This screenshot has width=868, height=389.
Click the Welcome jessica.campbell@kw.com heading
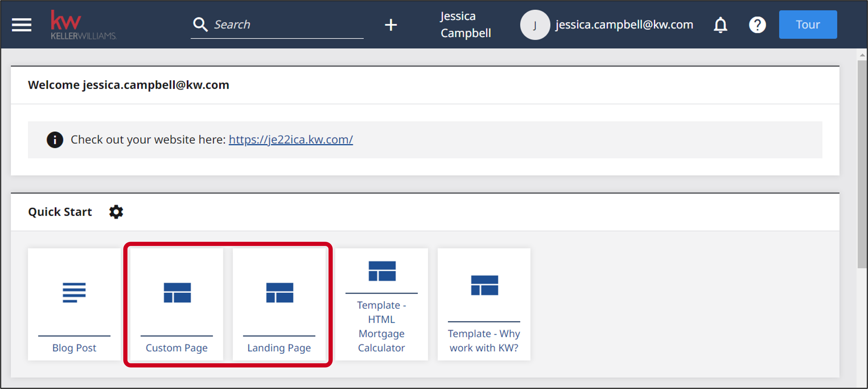pyautogui.click(x=128, y=85)
